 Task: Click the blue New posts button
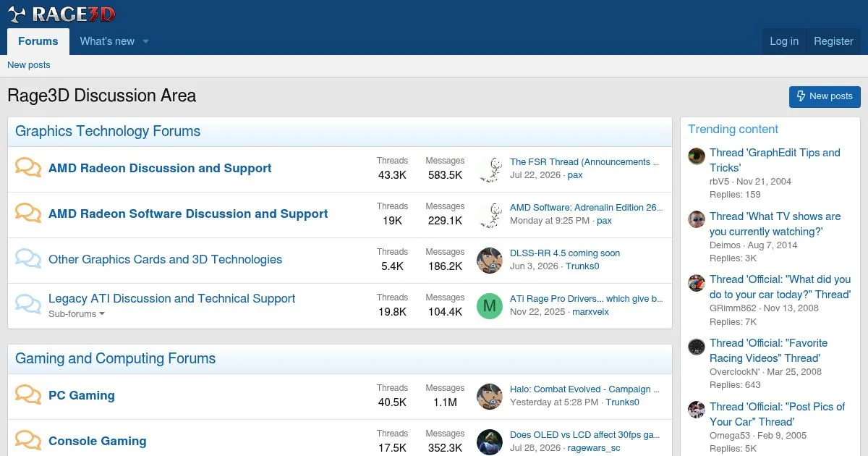point(825,96)
